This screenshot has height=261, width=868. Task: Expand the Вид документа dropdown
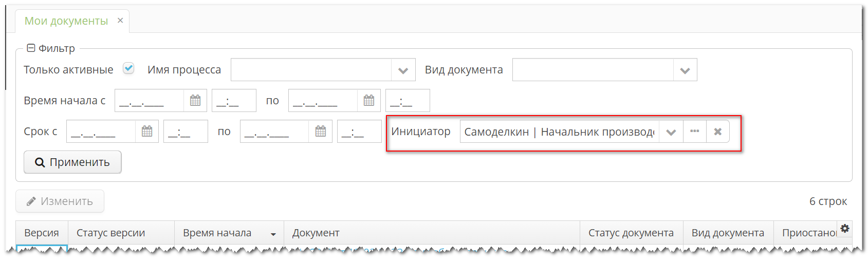[685, 70]
